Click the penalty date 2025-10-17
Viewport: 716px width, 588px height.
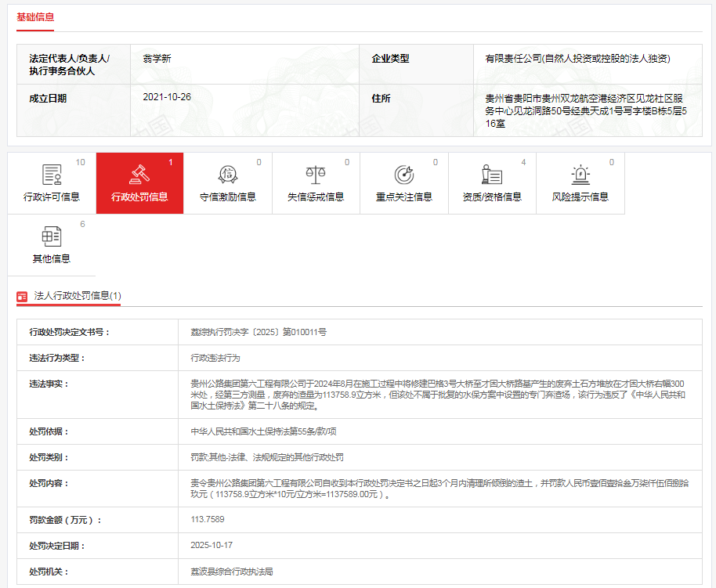(x=211, y=545)
